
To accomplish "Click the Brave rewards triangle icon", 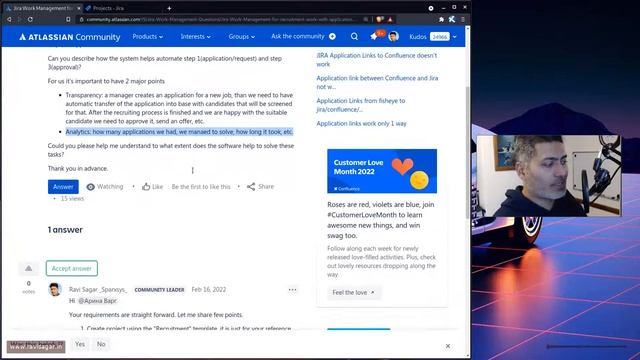I will (x=390, y=19).
